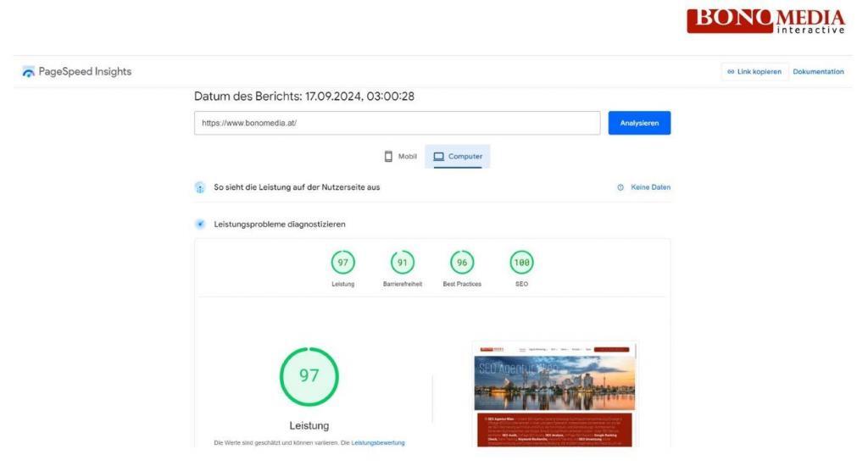Click the So sieht die Leistung text
This screenshot has width=868, height=466.
pyautogui.click(x=297, y=187)
